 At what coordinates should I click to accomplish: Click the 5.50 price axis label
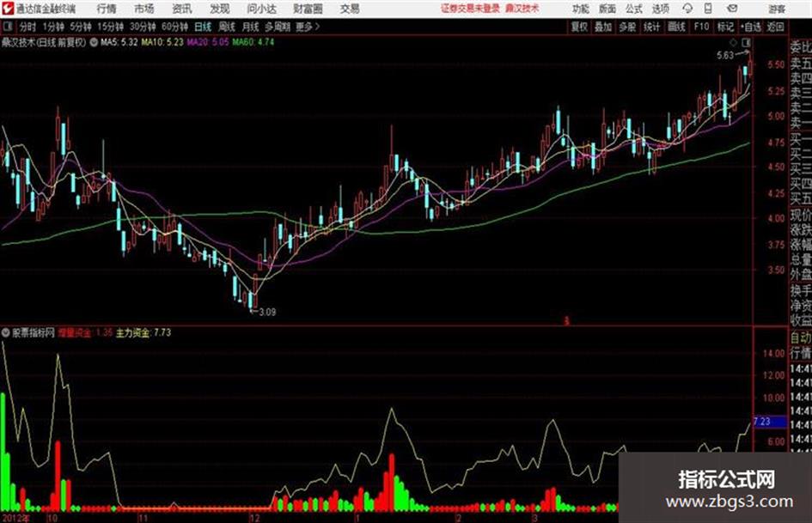click(x=776, y=64)
